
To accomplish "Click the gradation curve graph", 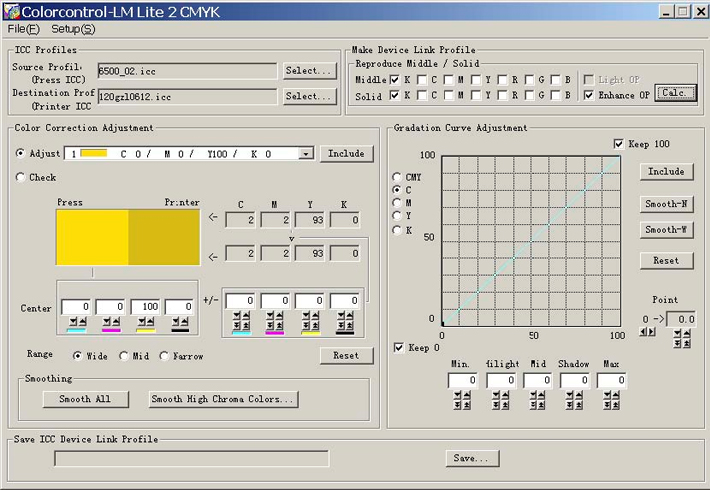I will (531, 241).
